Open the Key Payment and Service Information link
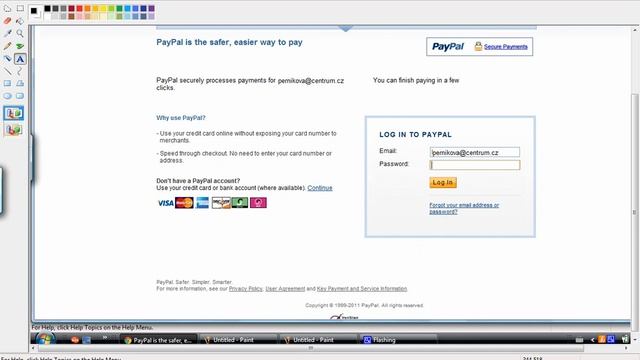 pos(362,289)
